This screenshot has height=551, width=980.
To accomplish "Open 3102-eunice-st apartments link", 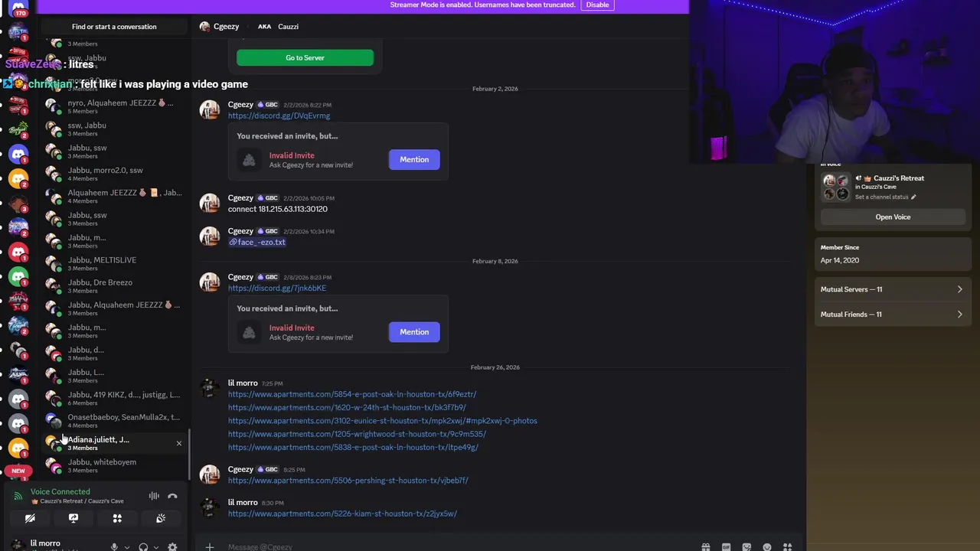I will click(382, 421).
